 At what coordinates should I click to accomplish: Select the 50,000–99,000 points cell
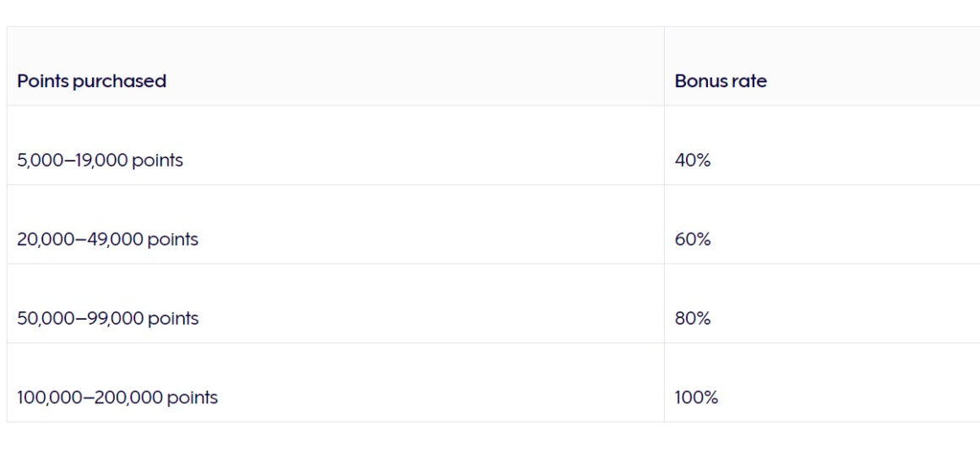[335, 304]
